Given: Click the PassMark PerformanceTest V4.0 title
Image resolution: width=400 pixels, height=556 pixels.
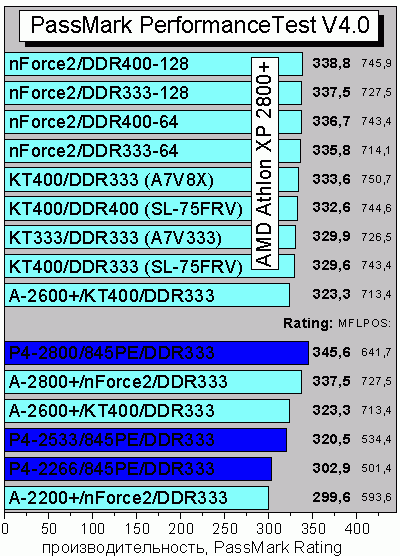Looking at the screenshot, I should [199, 26].
